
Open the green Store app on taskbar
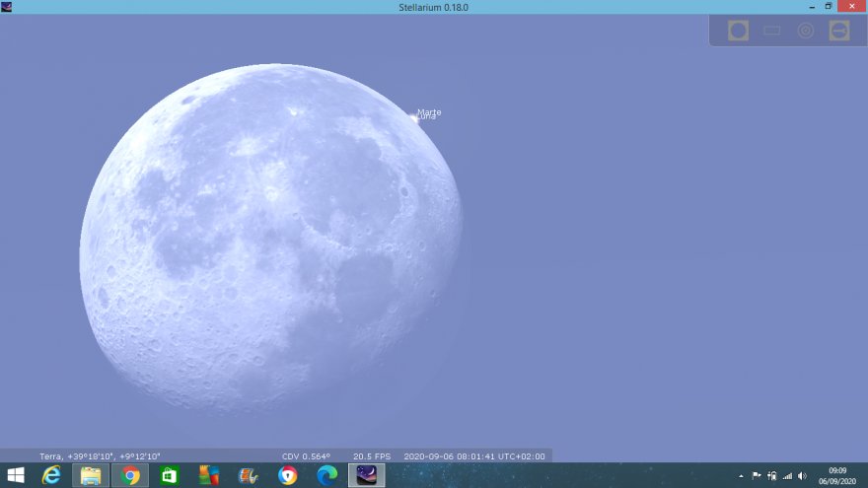[x=170, y=476]
